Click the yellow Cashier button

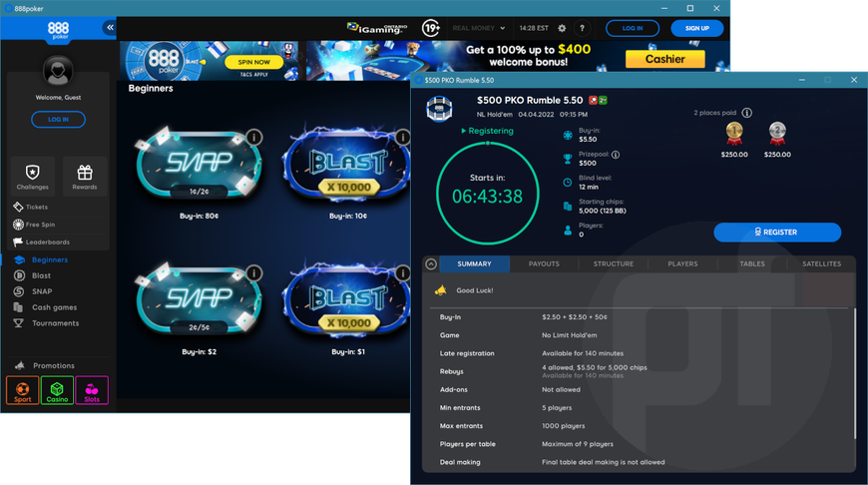664,59
